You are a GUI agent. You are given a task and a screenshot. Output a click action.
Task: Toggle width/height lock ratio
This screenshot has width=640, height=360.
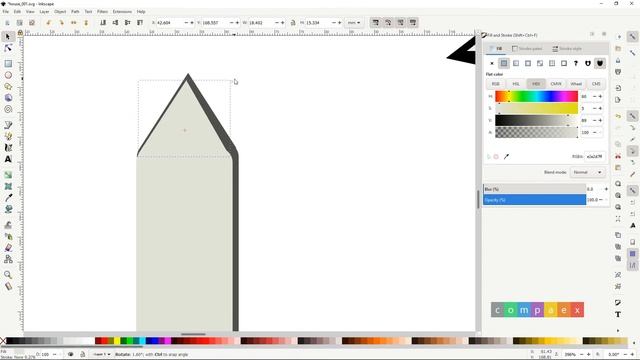[293, 23]
